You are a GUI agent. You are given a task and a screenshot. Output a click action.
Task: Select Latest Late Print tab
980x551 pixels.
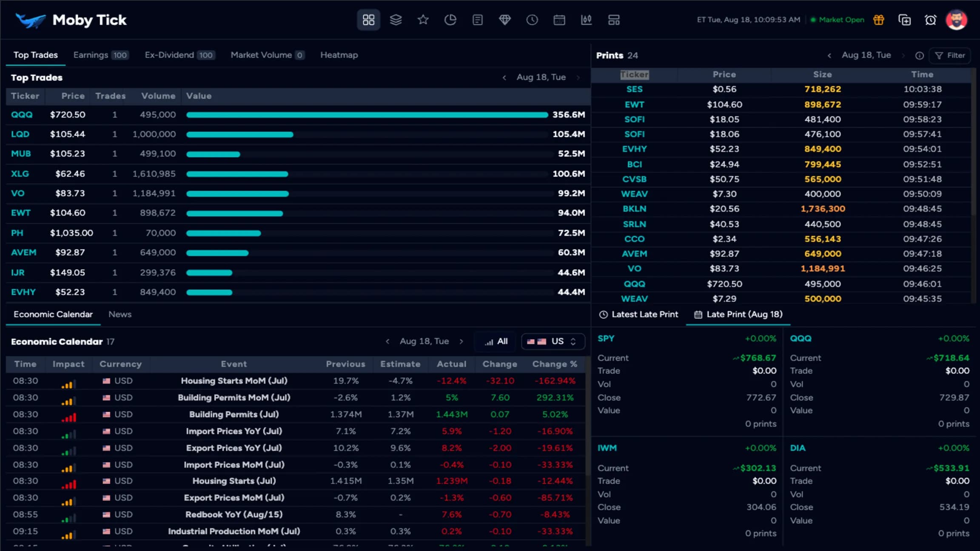tap(638, 314)
